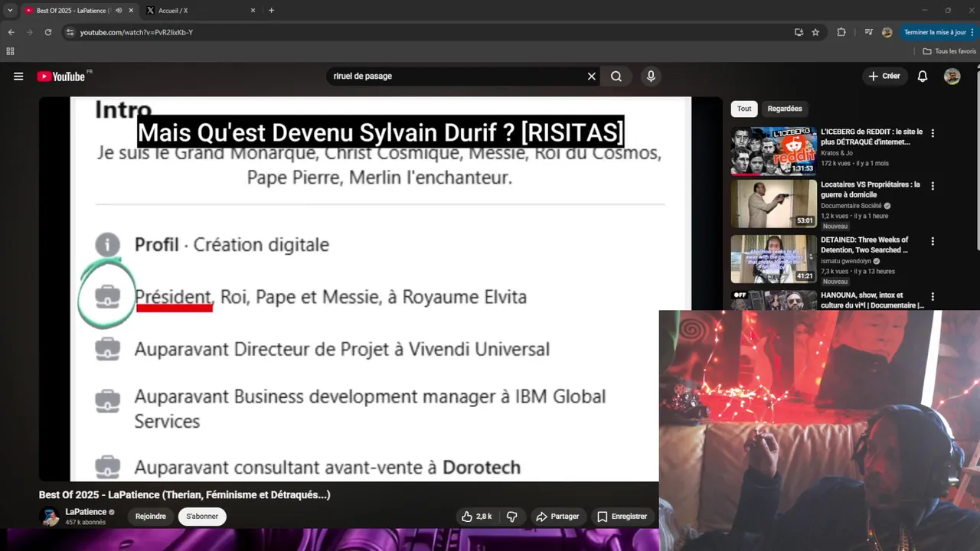Open more options for L'ICEBERG de REDDIT video

(933, 133)
